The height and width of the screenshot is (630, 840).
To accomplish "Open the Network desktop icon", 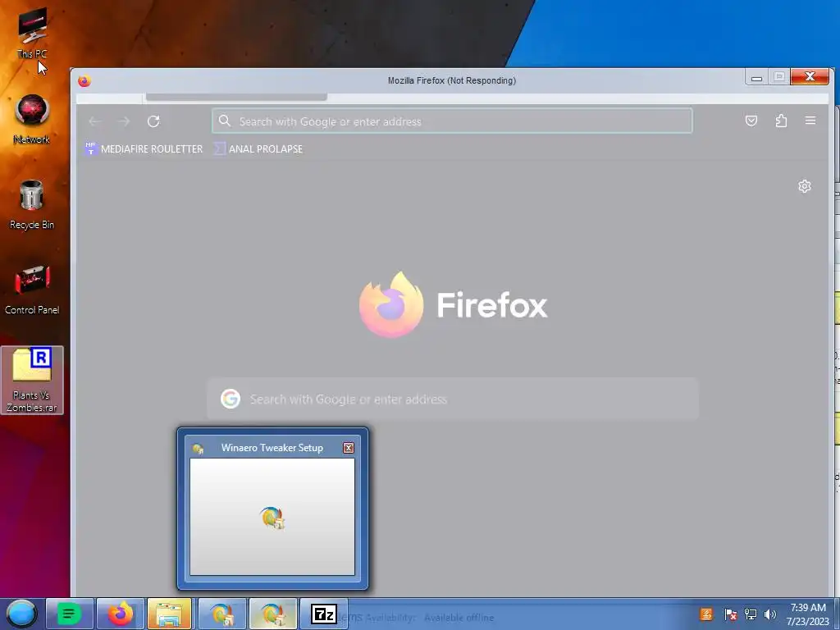I will point(32,119).
